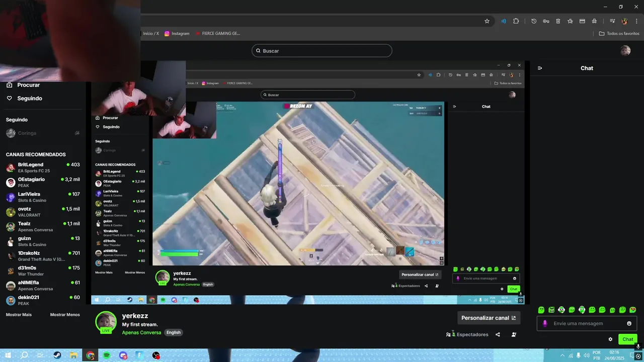Open the Fortnite taskbar icon
Screen dimensions: 644x362
[x=139, y=355]
